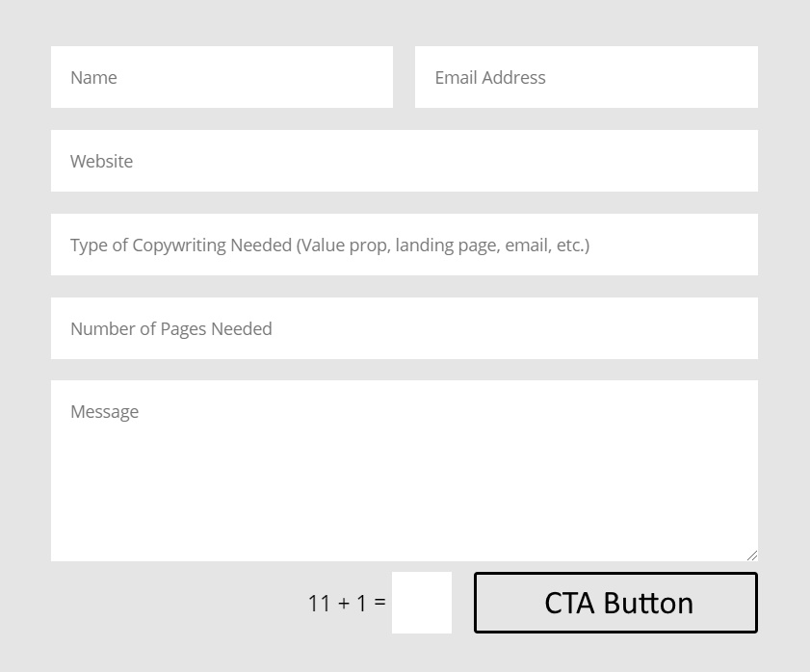Click inside the Message text area
The height and width of the screenshot is (672, 810).
pos(405,471)
